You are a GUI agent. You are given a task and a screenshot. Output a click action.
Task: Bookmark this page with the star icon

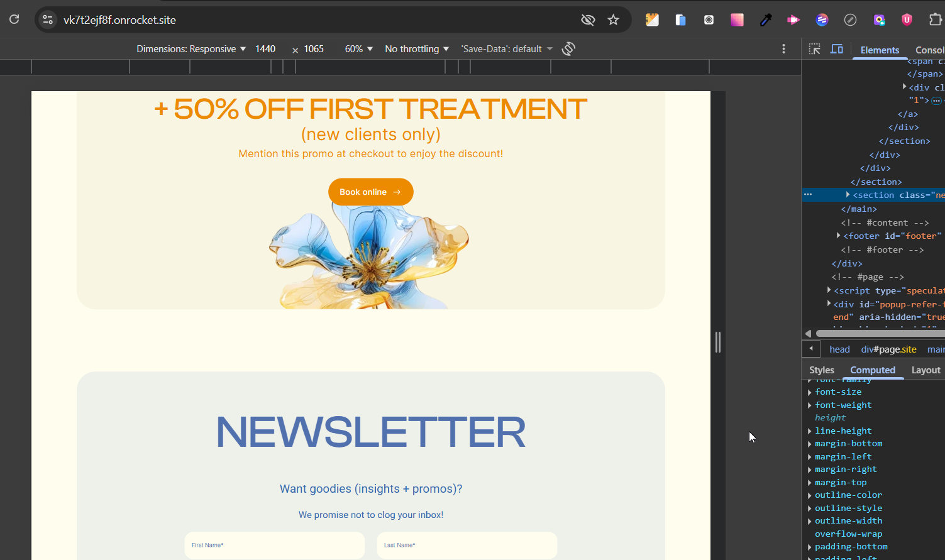pos(614,20)
